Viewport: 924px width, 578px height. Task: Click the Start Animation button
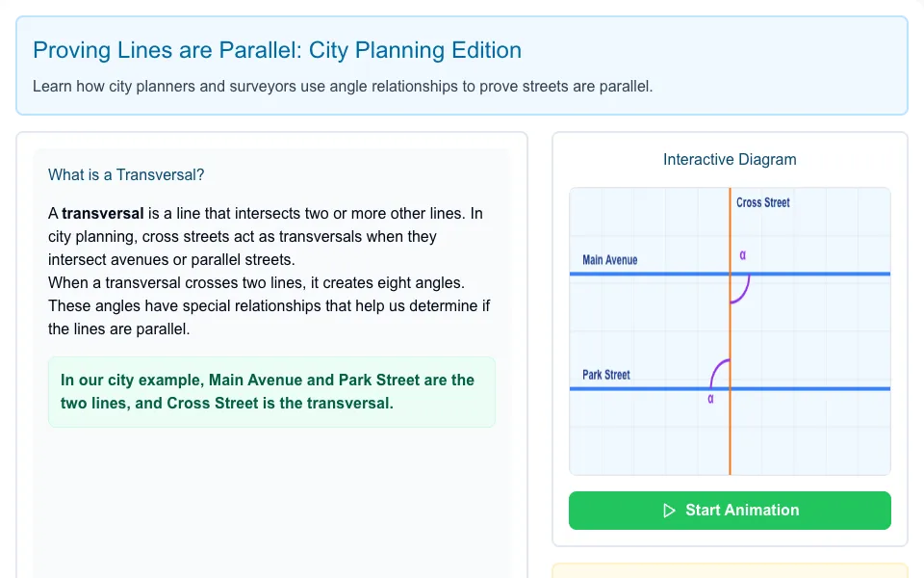(730, 511)
